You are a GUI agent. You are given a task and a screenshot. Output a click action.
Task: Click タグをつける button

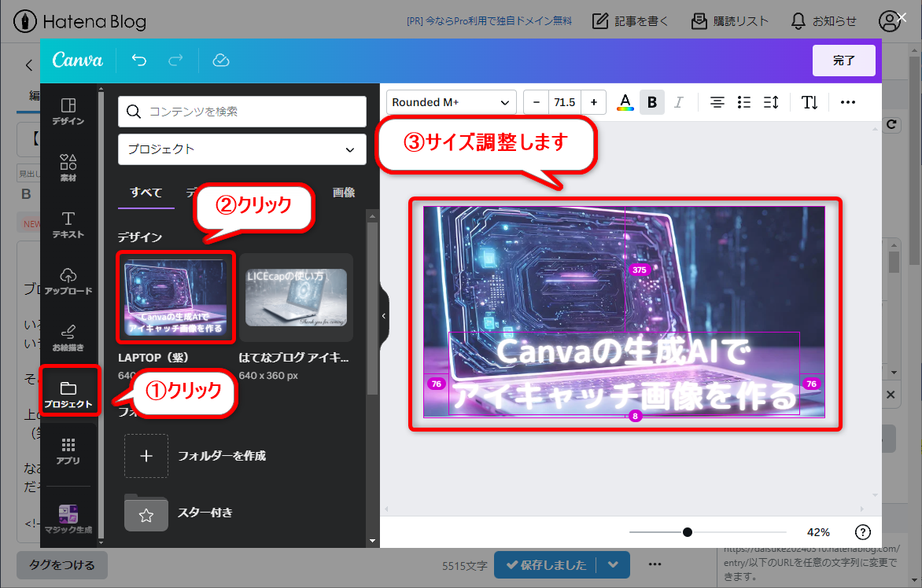click(61, 565)
